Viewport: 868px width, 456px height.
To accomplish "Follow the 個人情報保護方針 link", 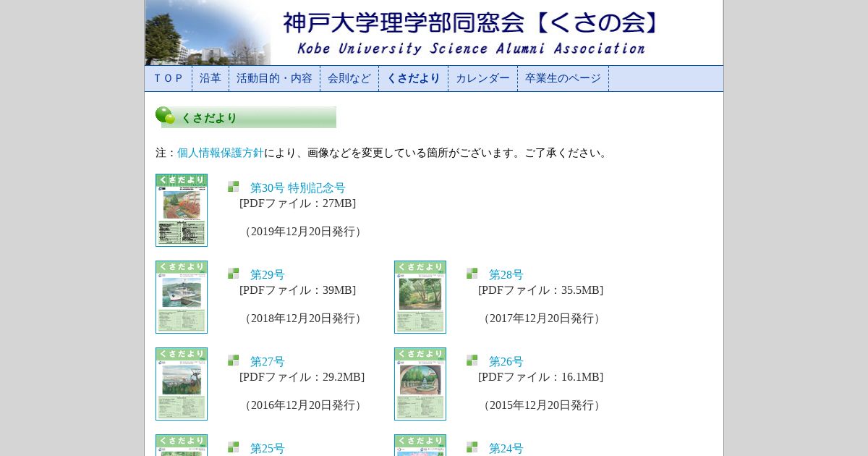I will click(221, 153).
